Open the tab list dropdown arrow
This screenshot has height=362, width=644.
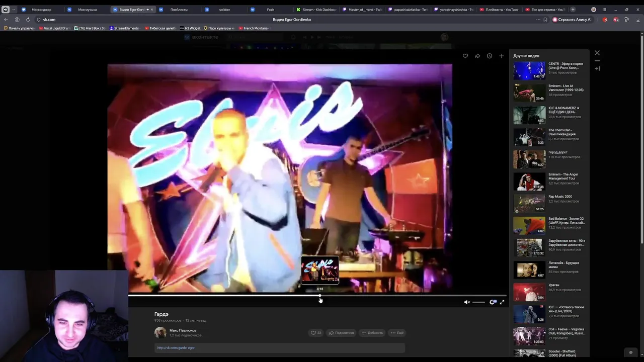[x=14, y=10]
